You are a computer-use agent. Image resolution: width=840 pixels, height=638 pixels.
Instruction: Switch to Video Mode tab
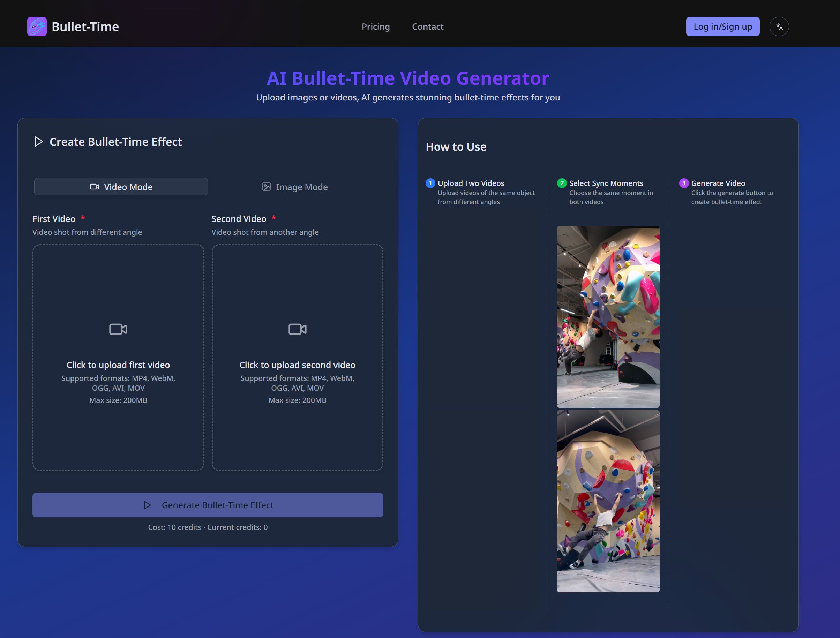click(121, 187)
